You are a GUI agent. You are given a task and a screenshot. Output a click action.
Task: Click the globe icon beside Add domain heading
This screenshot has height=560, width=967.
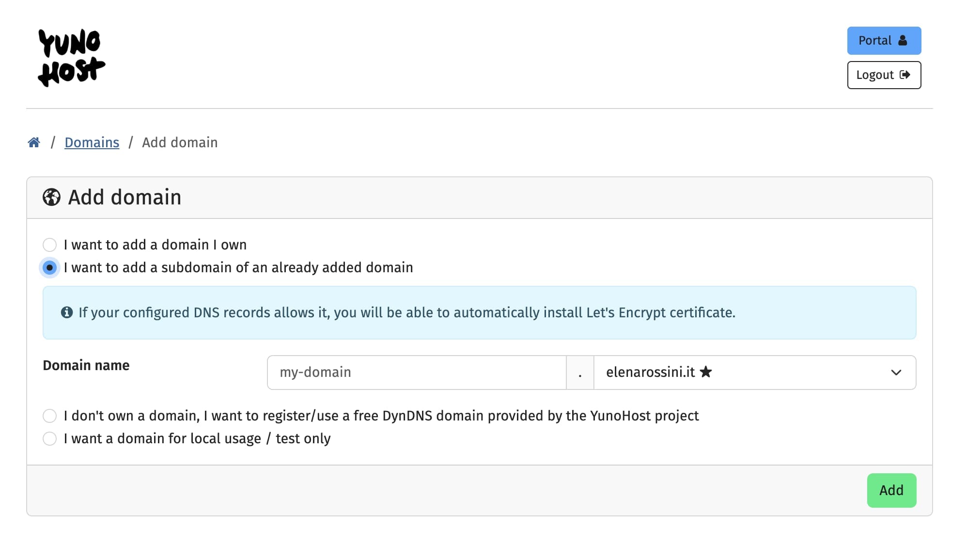coord(51,197)
